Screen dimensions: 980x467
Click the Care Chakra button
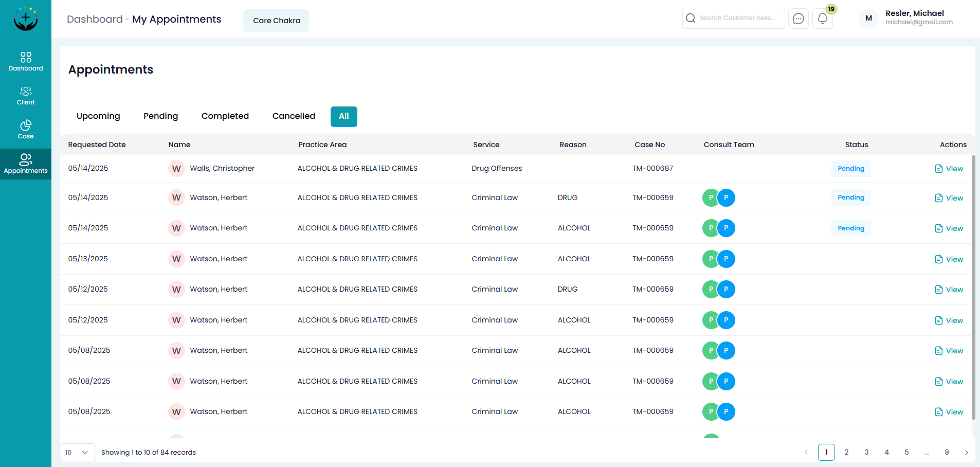click(276, 21)
